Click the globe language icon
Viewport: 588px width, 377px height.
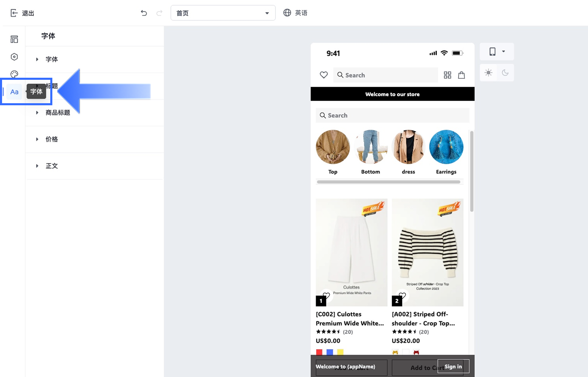click(287, 13)
